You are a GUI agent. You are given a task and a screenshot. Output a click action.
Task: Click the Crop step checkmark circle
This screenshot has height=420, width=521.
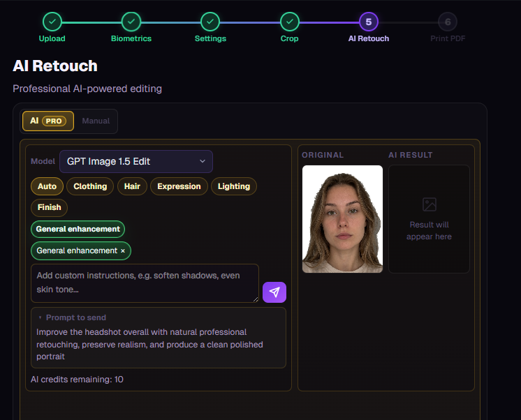[x=290, y=22]
